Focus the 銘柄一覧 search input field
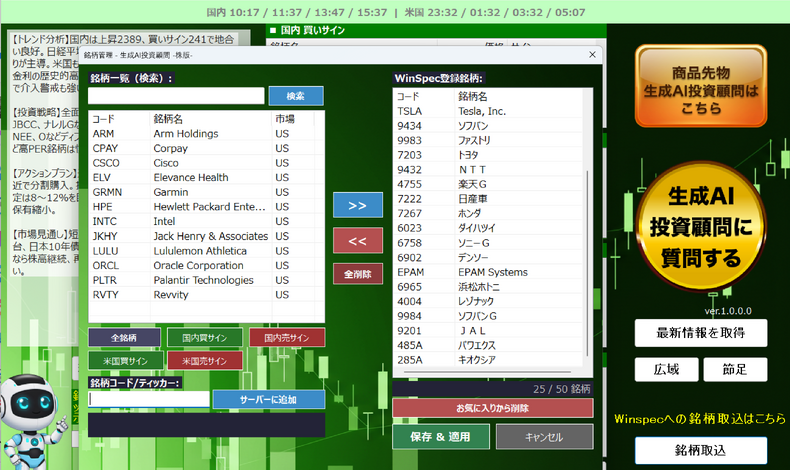This screenshot has width=790, height=470. coord(176,96)
